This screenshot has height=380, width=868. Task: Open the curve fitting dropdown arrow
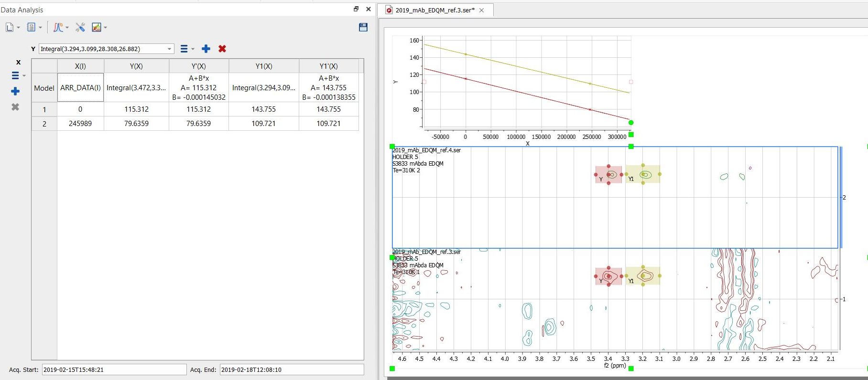click(67, 28)
